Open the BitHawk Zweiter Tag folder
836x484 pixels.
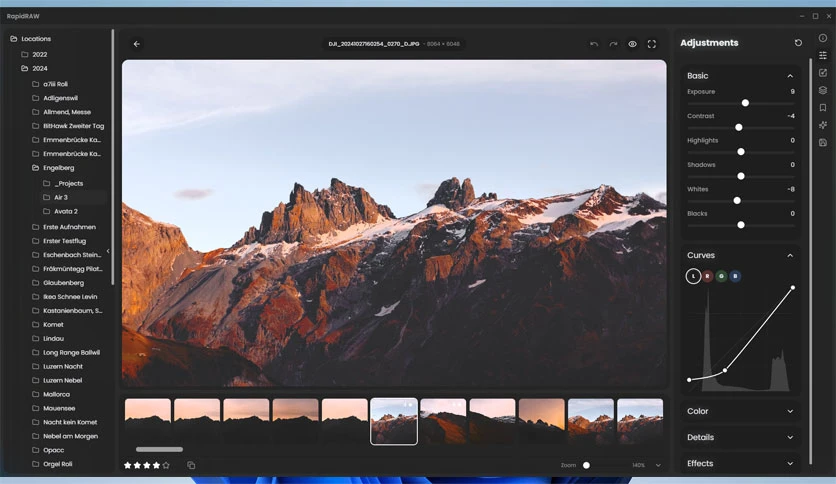coord(74,126)
